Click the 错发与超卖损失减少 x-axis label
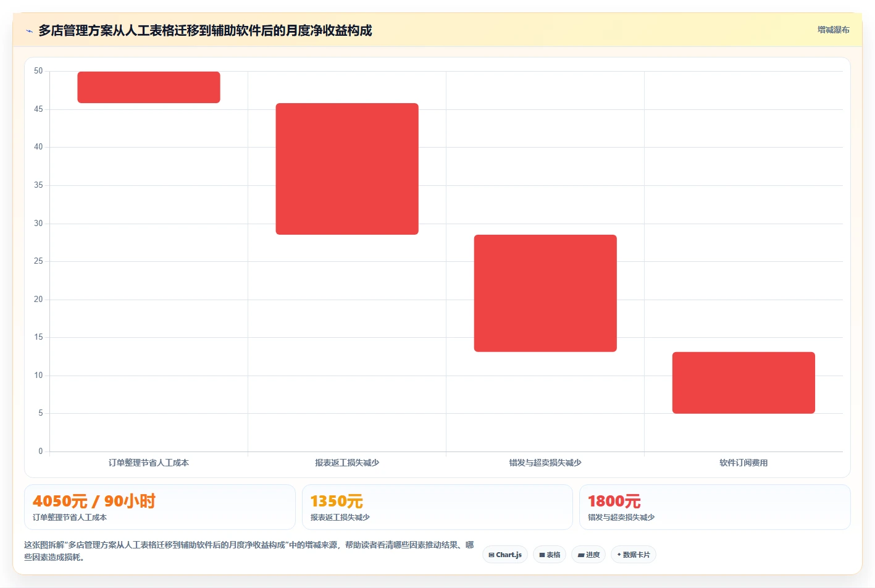 (545, 463)
